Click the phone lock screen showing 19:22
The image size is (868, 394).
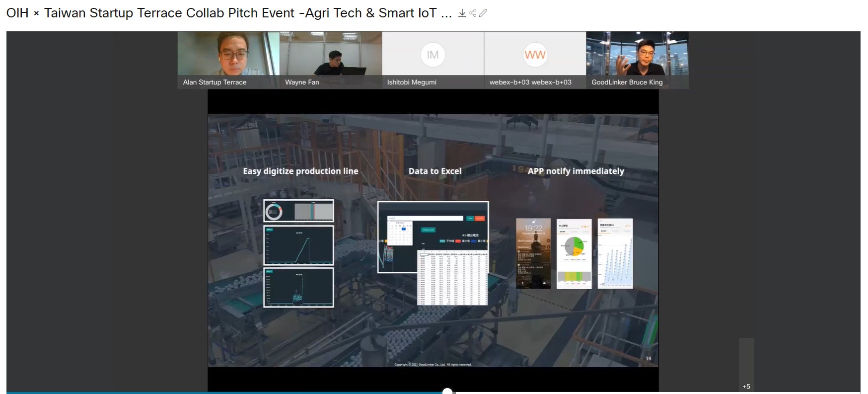[x=533, y=253]
